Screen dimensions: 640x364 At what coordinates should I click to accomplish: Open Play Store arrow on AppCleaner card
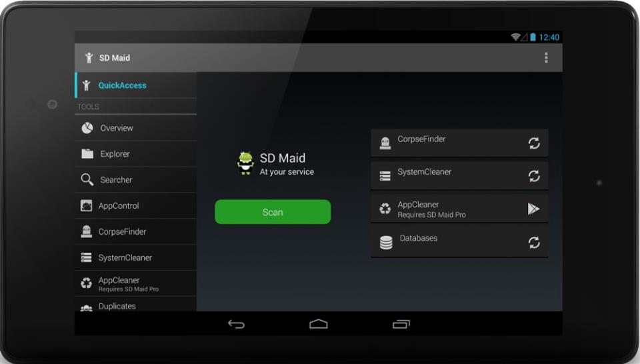click(x=533, y=209)
